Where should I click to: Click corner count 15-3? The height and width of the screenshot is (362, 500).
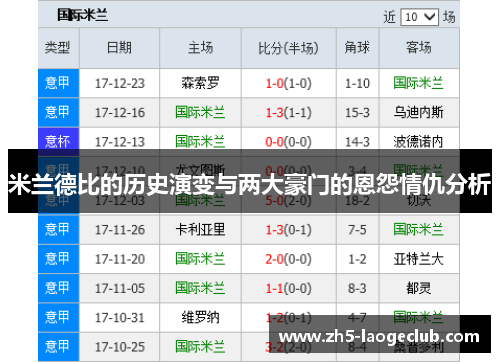357,113
